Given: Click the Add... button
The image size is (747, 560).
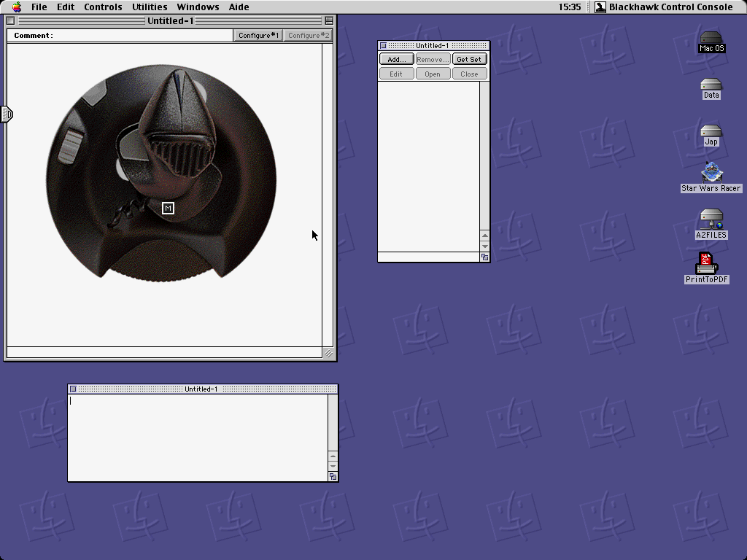Looking at the screenshot, I should (x=396, y=59).
